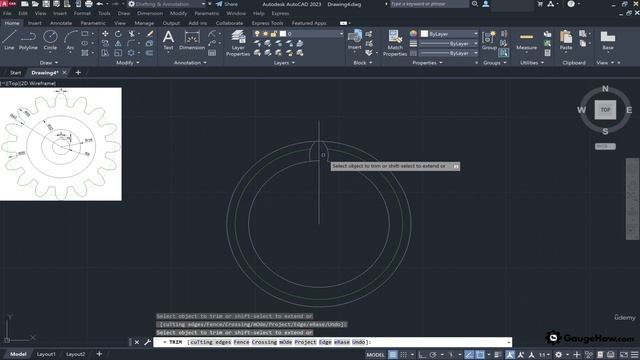Open the Insert ribbon tab

coord(35,23)
